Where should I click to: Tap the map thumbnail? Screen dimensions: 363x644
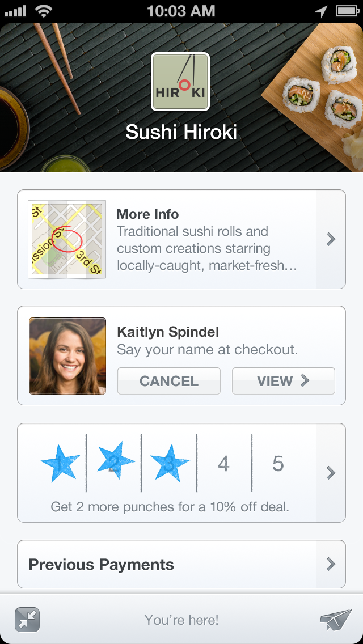[x=67, y=239]
